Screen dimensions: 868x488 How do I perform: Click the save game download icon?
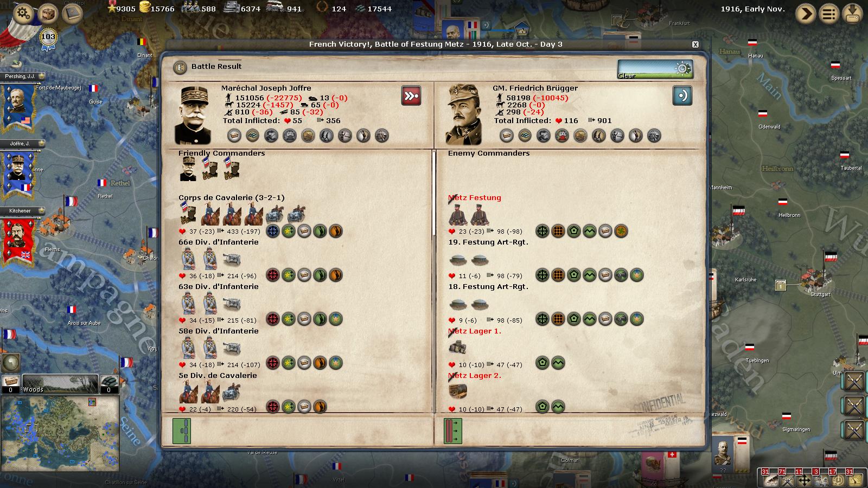(x=852, y=14)
